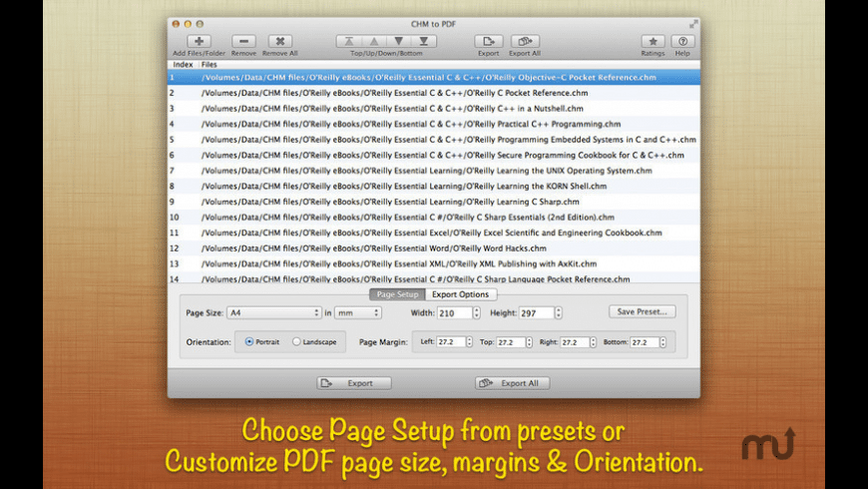Click the Save Preset... button
Viewport: 868px width, 489px height.
coord(643,311)
